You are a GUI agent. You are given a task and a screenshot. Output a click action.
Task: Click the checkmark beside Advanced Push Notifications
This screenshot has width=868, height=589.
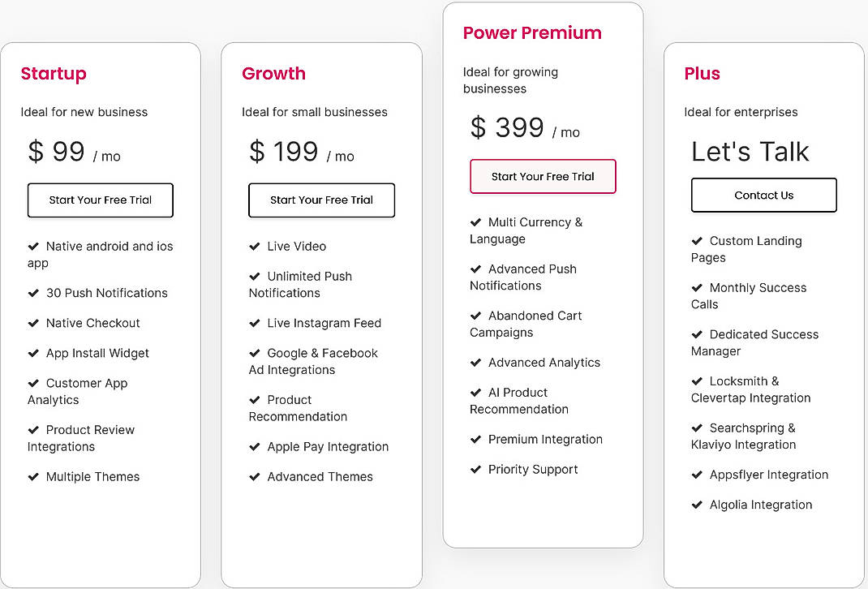476,269
